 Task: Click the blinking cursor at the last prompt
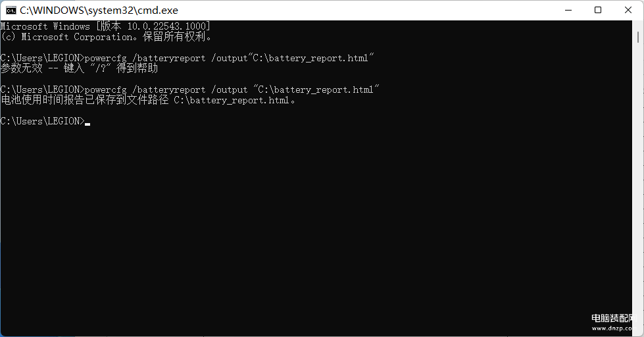tap(87, 123)
